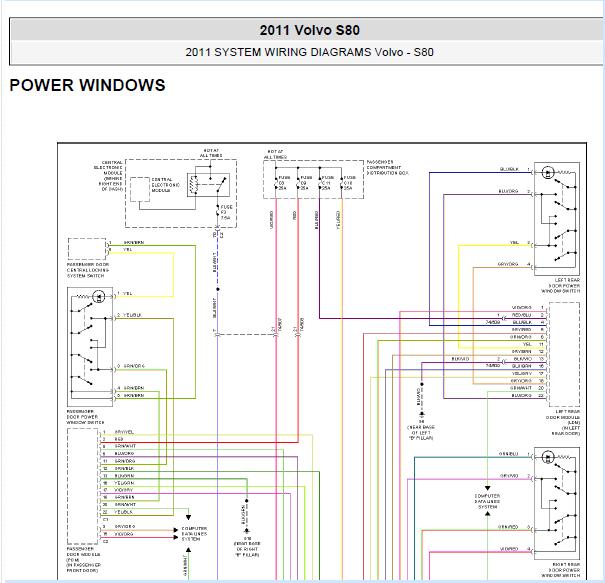Click 'Passenger Door Module (PDM)' label
This screenshot has width=605, height=583.
(x=84, y=559)
